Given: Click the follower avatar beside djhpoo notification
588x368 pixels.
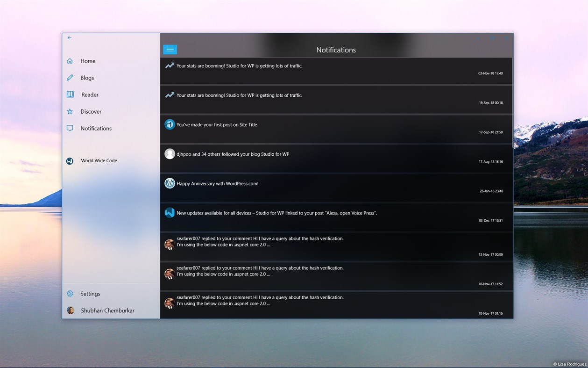Looking at the screenshot, I should [170, 153].
